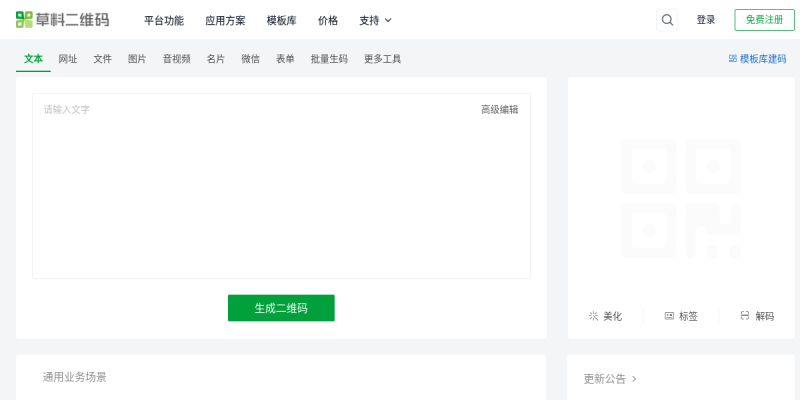
Task: Select the 文本 tab
Action: click(34, 59)
